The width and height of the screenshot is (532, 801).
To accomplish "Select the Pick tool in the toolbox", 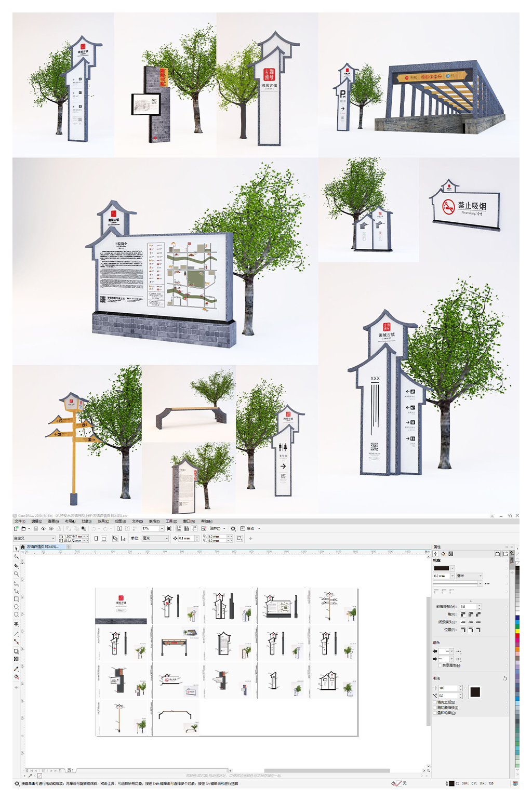I will click(16, 548).
